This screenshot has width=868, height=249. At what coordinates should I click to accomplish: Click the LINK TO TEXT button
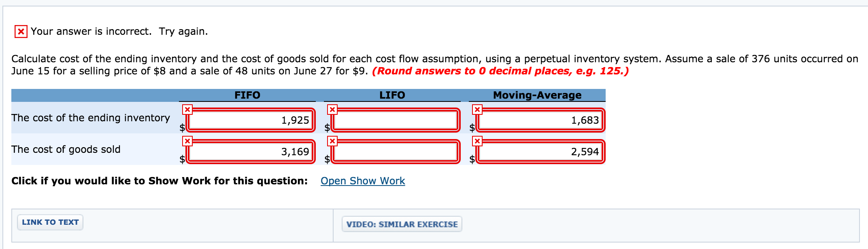click(50, 222)
